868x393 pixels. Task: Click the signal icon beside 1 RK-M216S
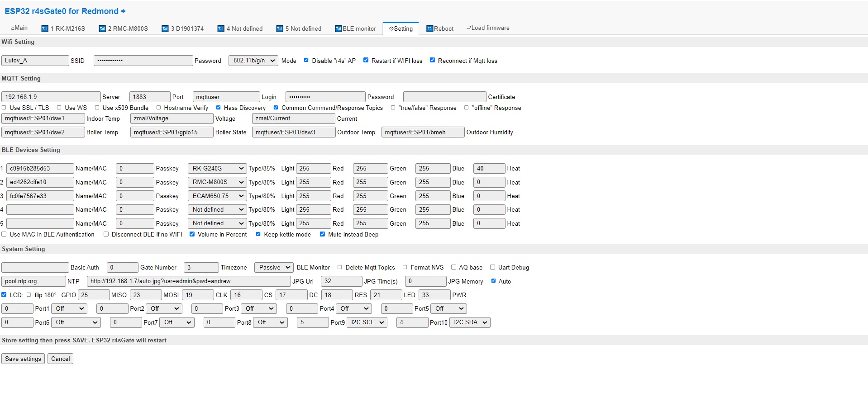coord(45,28)
